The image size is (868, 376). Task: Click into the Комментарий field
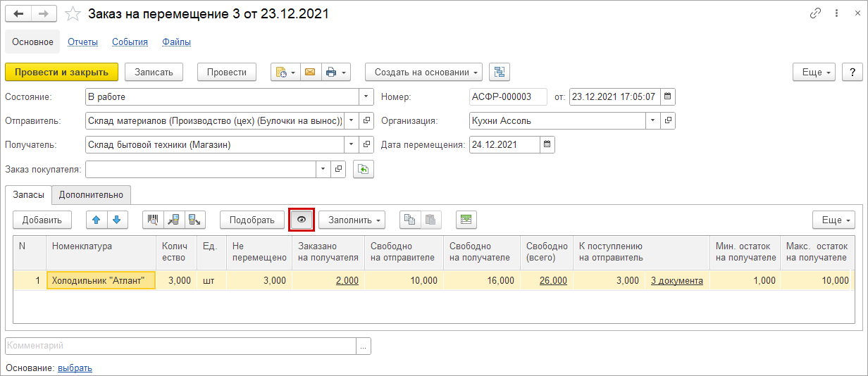(181, 346)
